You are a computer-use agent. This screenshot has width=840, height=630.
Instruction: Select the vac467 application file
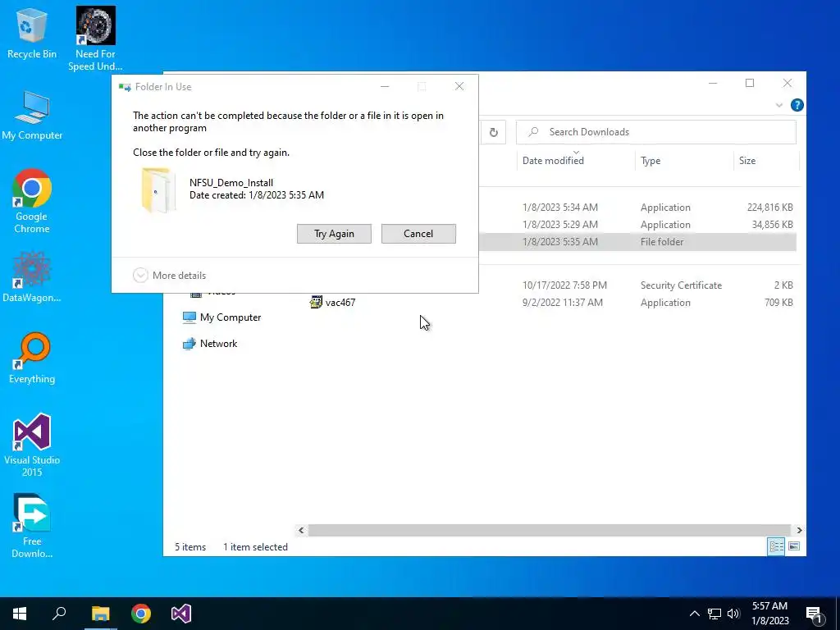click(340, 303)
